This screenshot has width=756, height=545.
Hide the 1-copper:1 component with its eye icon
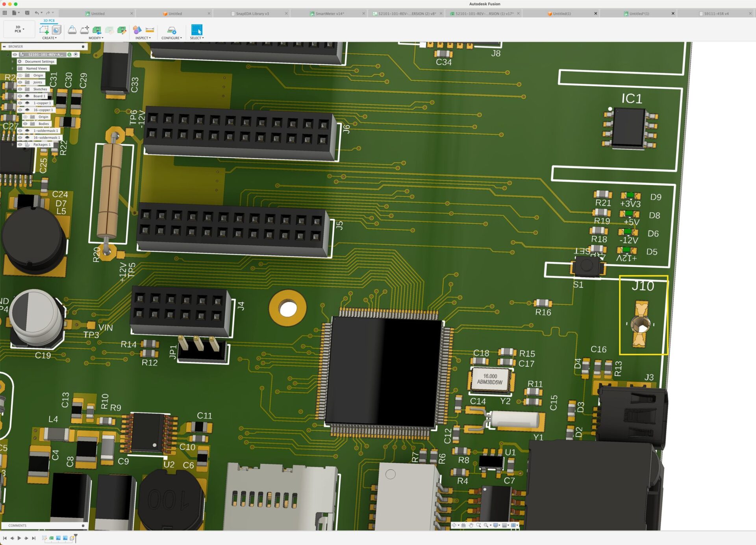point(20,103)
